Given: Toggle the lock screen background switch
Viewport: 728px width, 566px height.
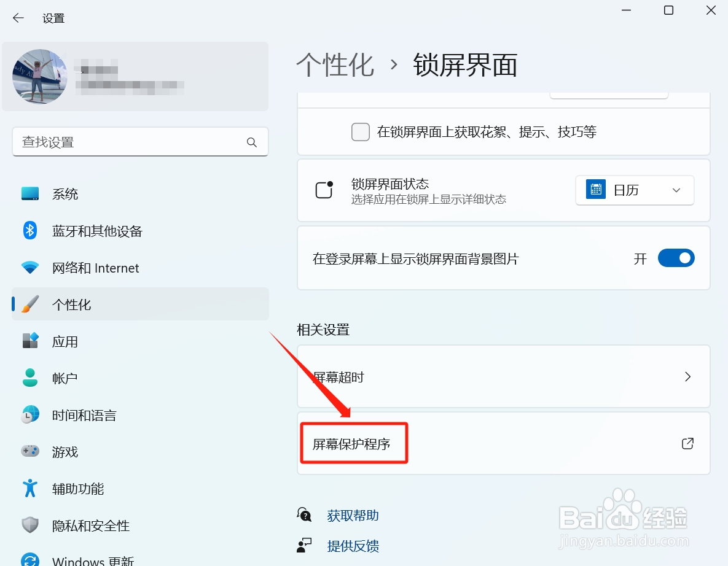Looking at the screenshot, I should click(676, 258).
